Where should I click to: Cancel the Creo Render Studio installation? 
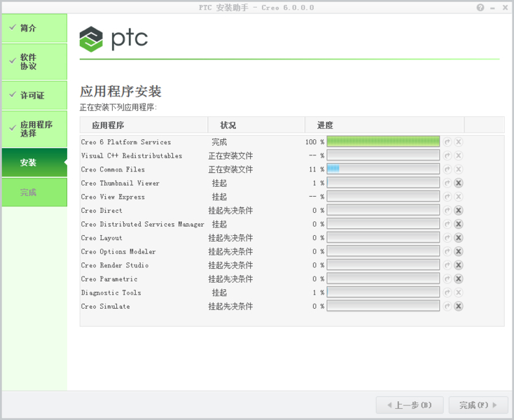(459, 265)
